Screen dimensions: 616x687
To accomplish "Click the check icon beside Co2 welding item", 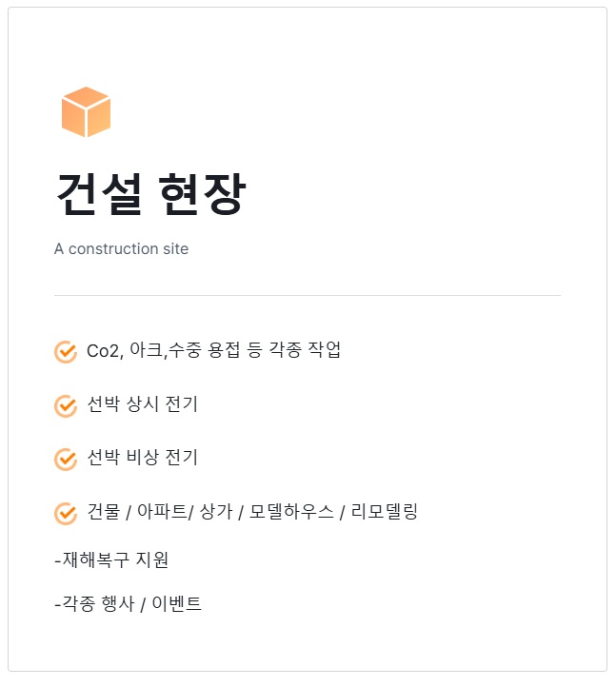I will point(66,352).
